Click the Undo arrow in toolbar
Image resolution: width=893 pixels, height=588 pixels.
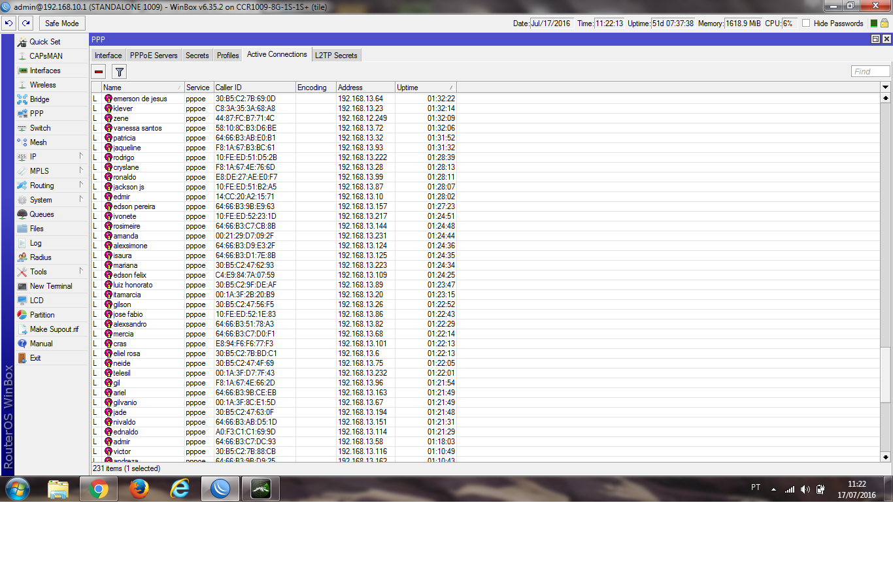(8, 23)
